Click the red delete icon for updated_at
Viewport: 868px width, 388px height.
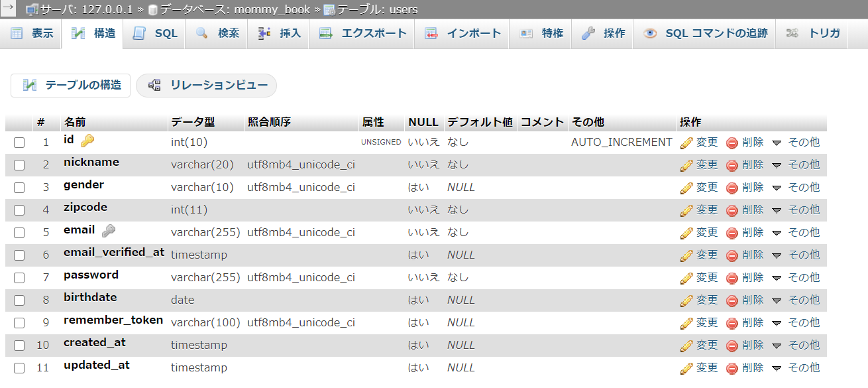[732, 368]
